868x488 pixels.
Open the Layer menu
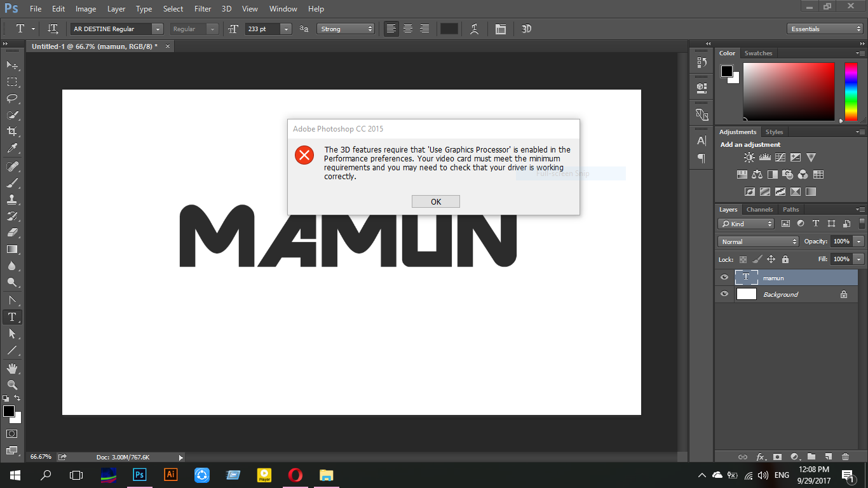click(x=116, y=9)
